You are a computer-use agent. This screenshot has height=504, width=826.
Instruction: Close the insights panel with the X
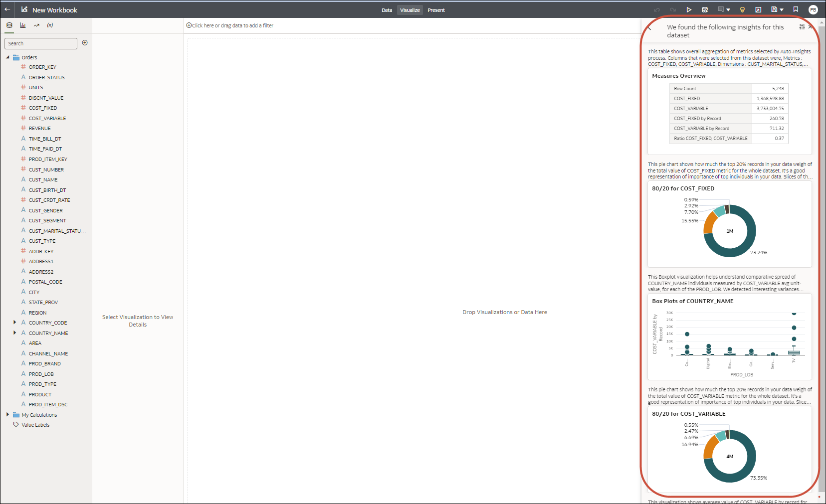(x=811, y=27)
